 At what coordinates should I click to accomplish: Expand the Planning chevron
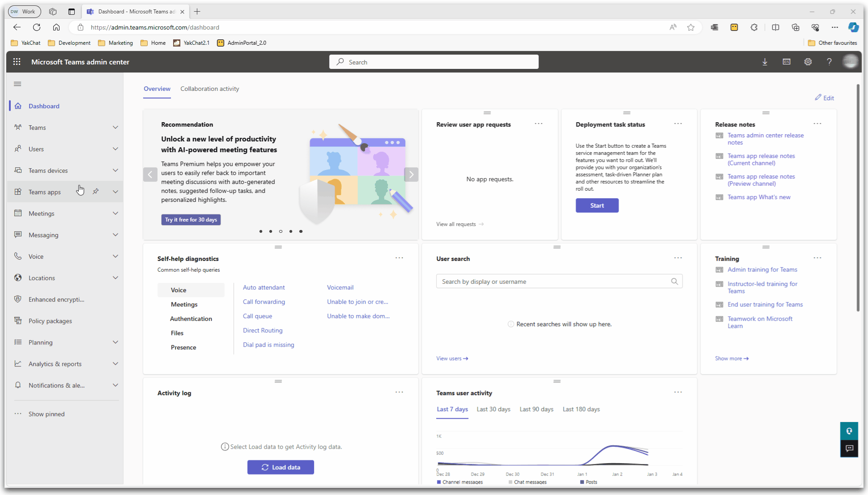click(115, 342)
